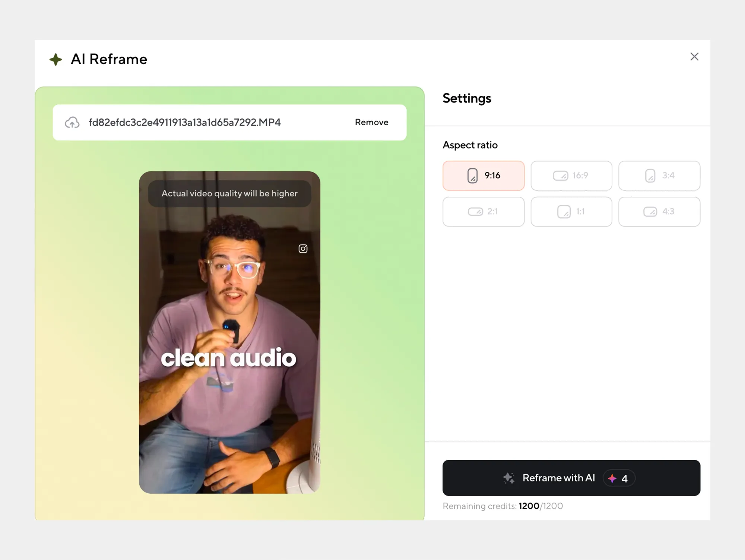Click the credit star icon next to 4

[x=612, y=478]
